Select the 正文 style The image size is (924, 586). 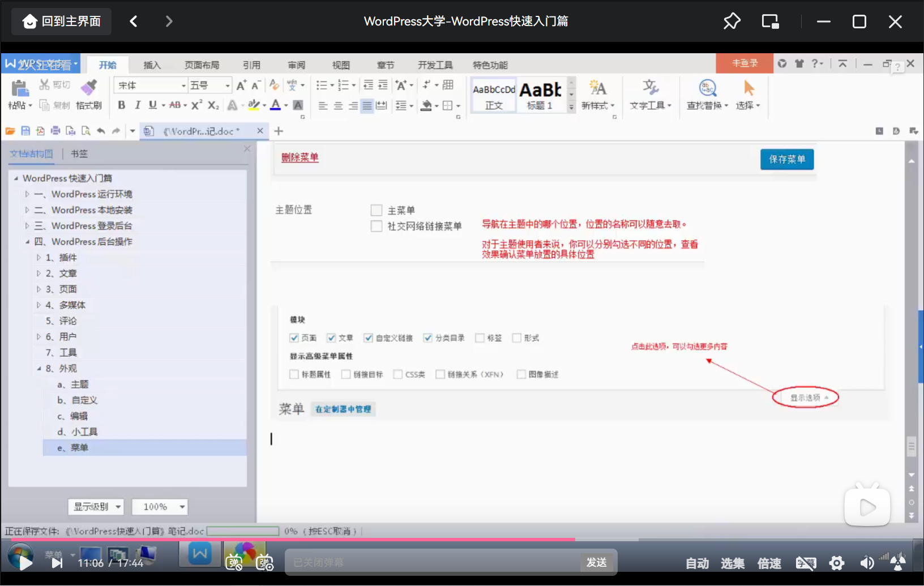tap(494, 95)
